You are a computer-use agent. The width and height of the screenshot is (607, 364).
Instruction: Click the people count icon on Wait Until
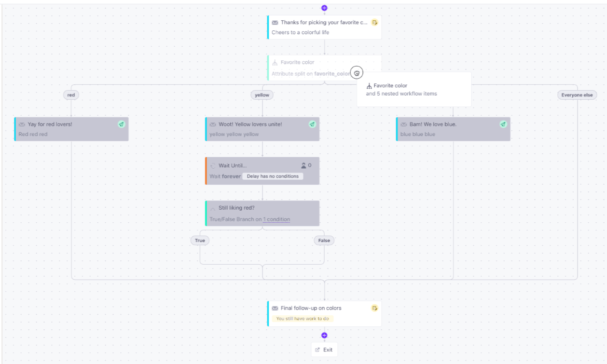[303, 165]
